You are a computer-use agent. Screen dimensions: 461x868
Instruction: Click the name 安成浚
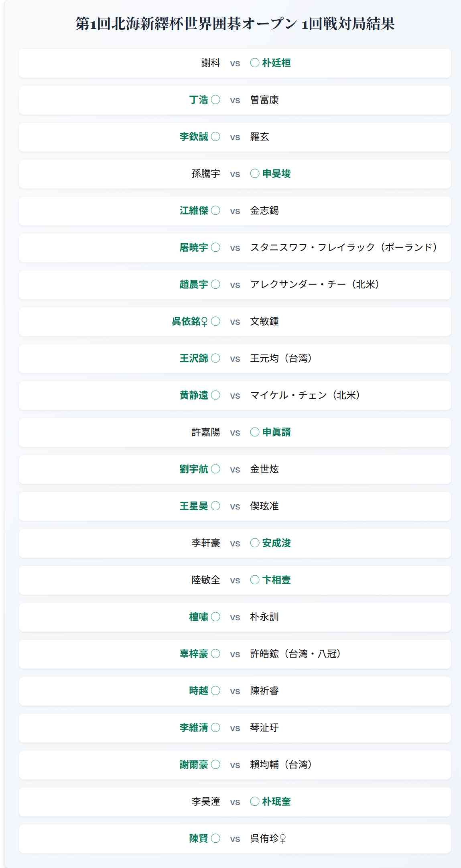click(276, 543)
